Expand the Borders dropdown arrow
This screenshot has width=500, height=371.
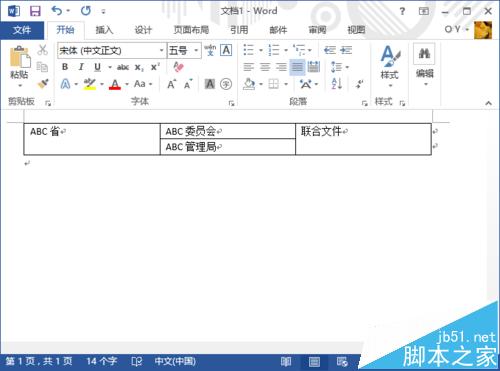286,84
